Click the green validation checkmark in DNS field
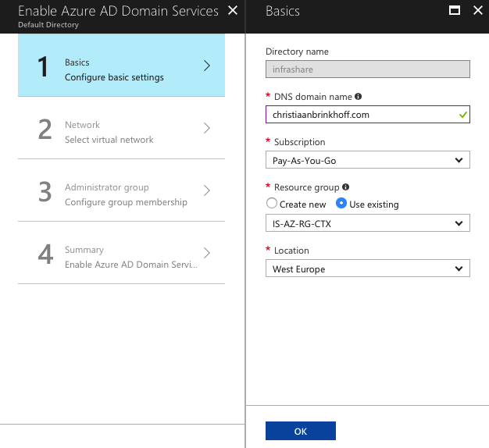This screenshot has height=448, width=489. click(462, 115)
